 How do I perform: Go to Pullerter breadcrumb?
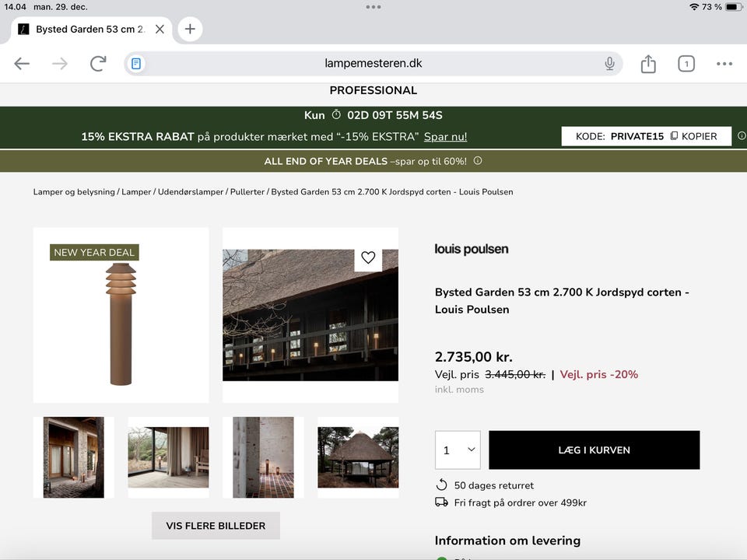247,192
